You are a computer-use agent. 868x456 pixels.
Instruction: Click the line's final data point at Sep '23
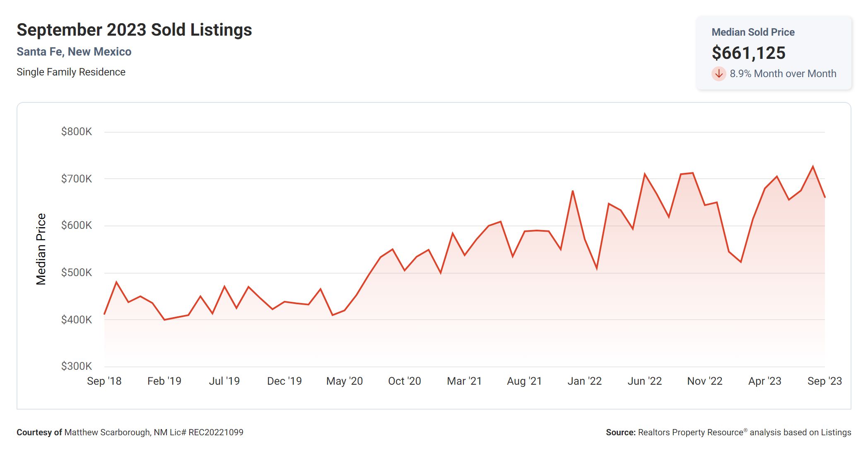(x=825, y=197)
